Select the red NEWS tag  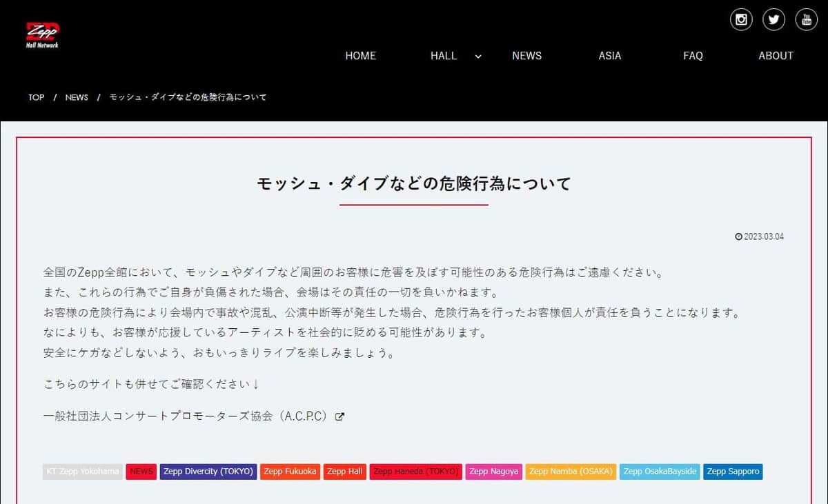(x=141, y=472)
